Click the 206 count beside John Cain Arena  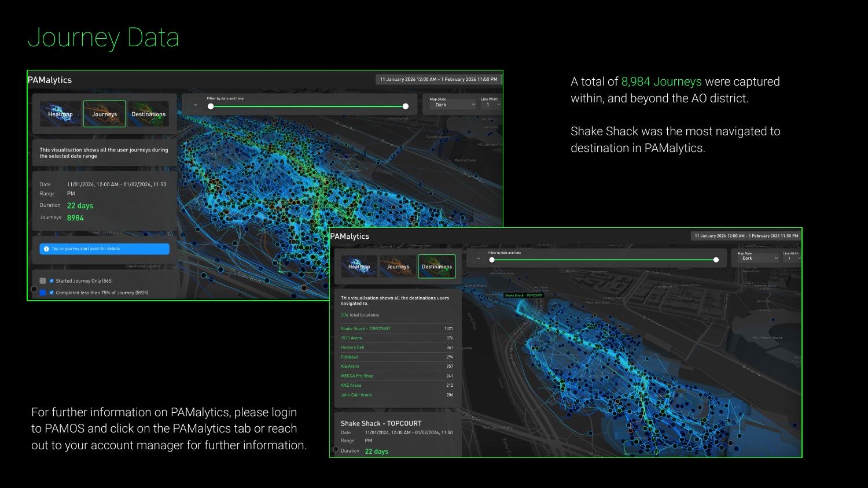pos(450,395)
